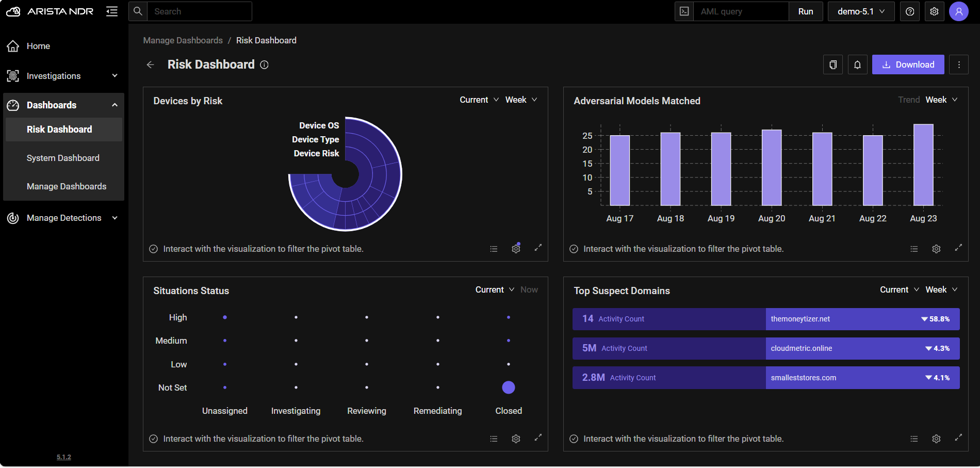This screenshot has width=980, height=468.
Task: Expand the Devices by Risk panel fullscreen
Action: tap(538, 248)
